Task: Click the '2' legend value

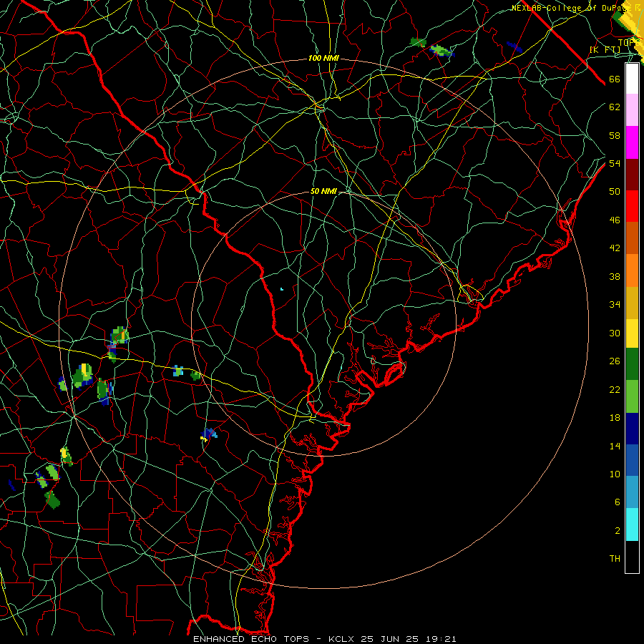Action: pos(618,531)
